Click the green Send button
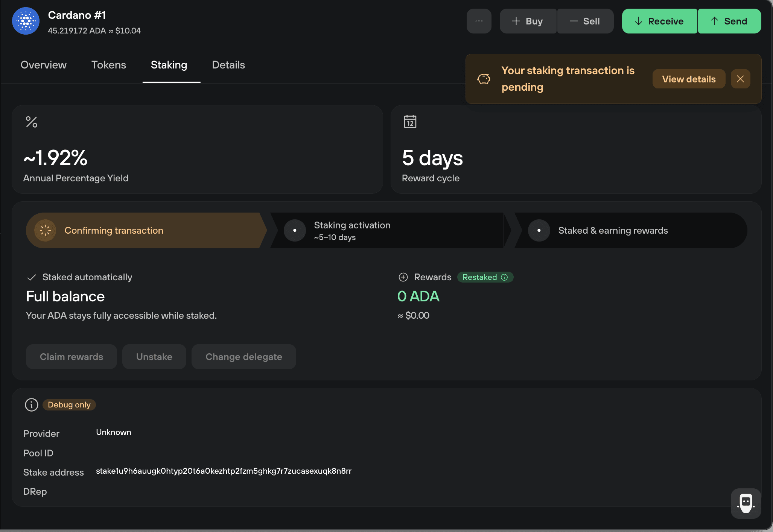Image resolution: width=773 pixels, height=532 pixels. [729, 21]
